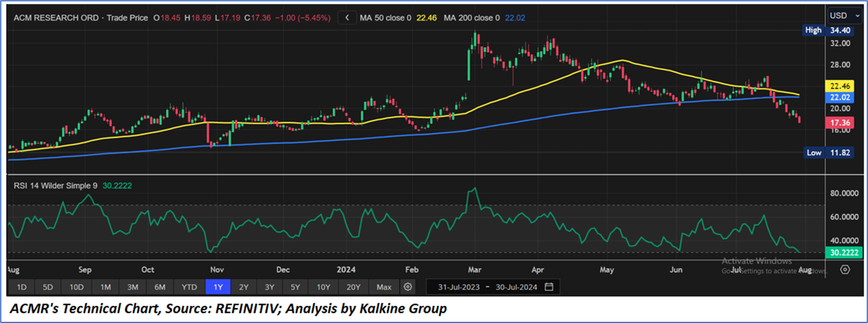The image size is (868, 323).
Task: Click the RSI 14 Wilder indicator label
Action: click(55, 186)
